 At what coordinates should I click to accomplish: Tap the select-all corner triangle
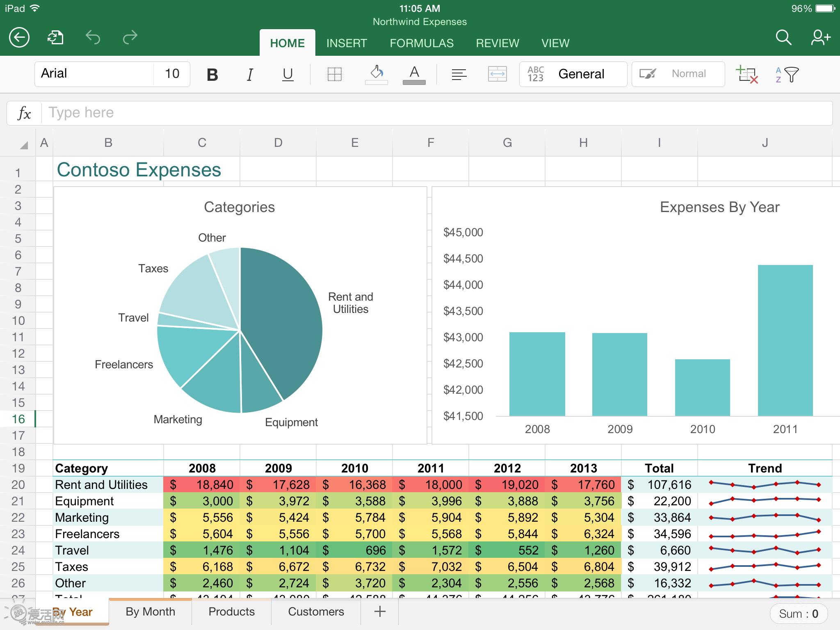(x=24, y=145)
